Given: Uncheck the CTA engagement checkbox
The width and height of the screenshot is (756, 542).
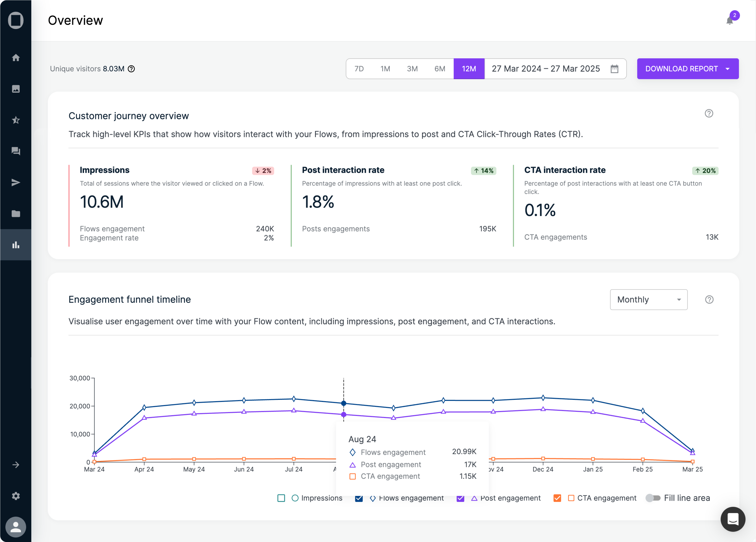Looking at the screenshot, I should pyautogui.click(x=557, y=498).
